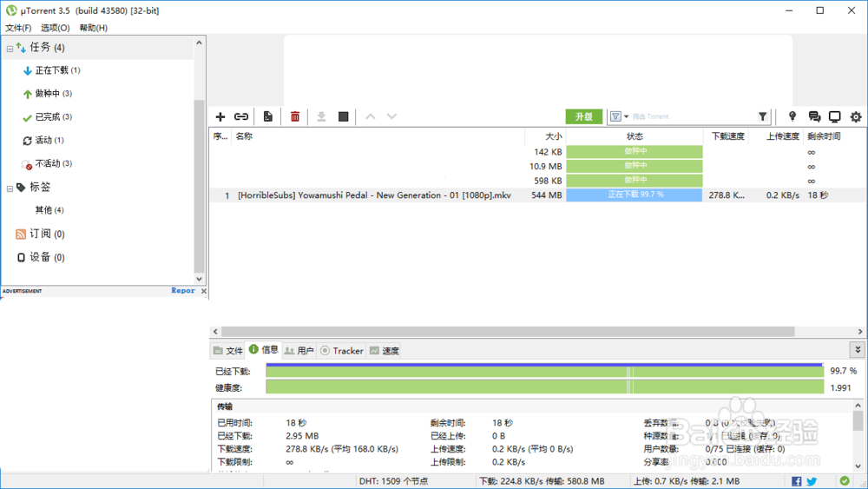This screenshot has height=489, width=868.
Task: Click the green 升级 upgrade button
Action: pyautogui.click(x=584, y=116)
